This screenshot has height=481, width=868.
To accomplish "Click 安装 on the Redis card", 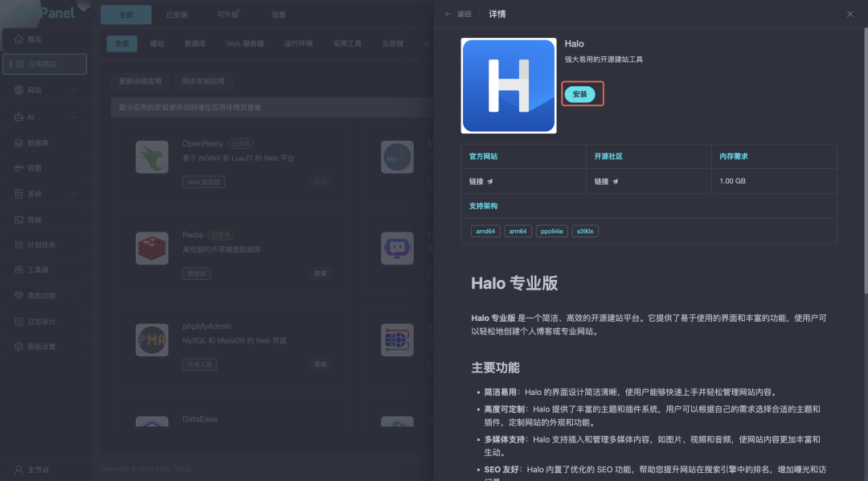I will 321,273.
